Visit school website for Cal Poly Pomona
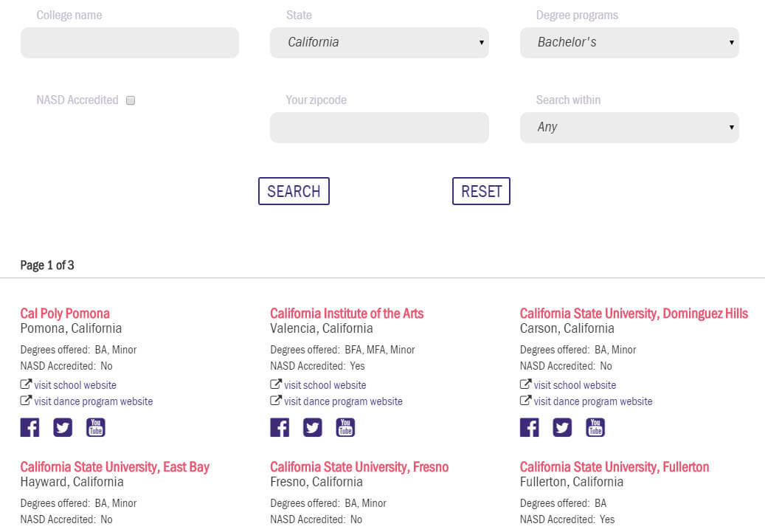 point(75,385)
